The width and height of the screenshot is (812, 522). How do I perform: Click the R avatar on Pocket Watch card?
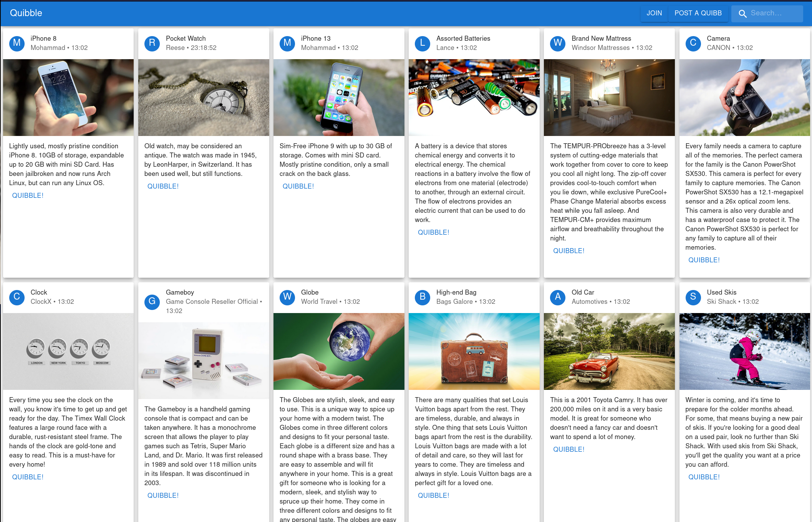[x=152, y=43]
